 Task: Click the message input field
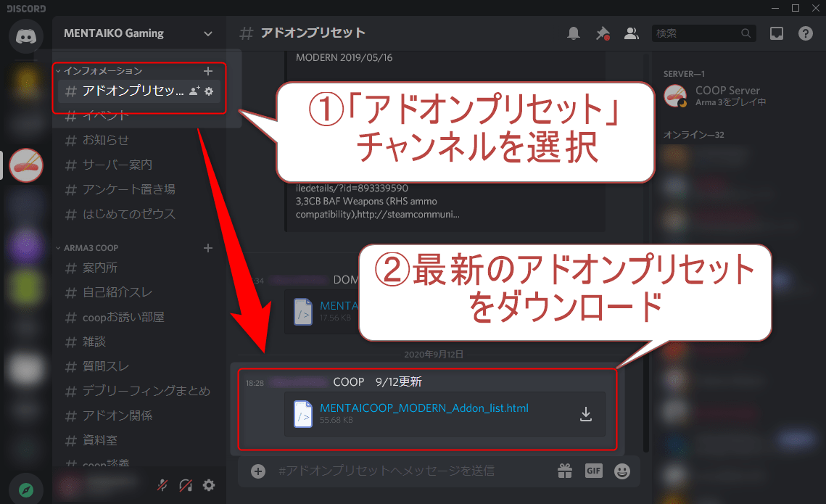point(406,471)
